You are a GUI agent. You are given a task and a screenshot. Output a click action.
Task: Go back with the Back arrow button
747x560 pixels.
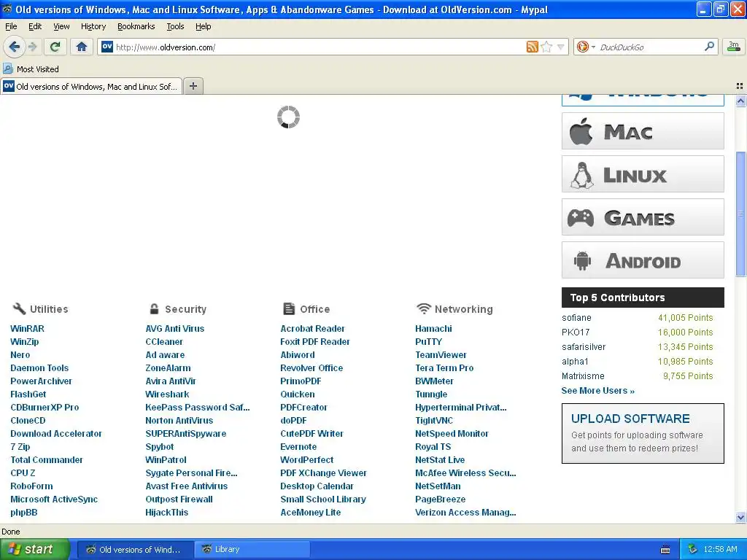click(14, 47)
